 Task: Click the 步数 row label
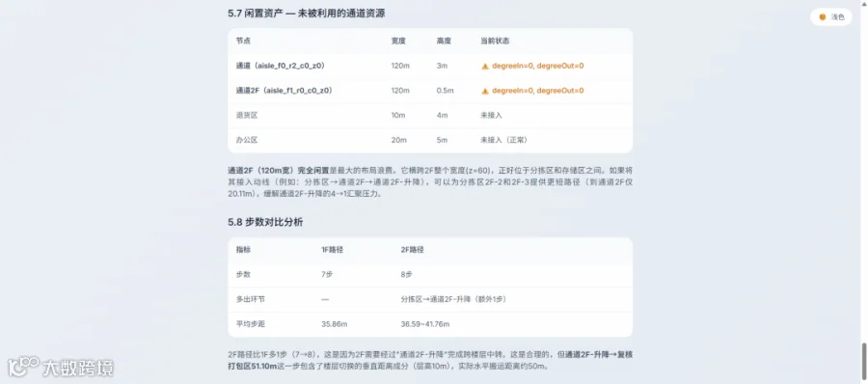(x=243, y=274)
